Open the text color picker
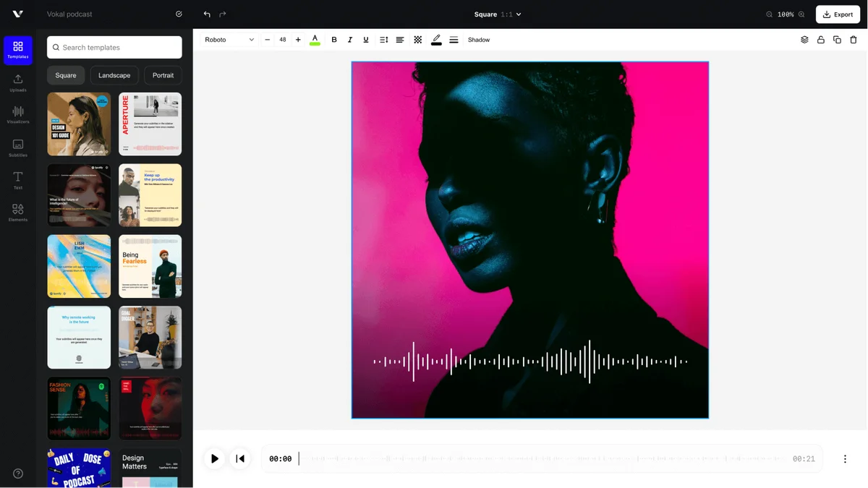Screen dimensions: 868x488 pyautogui.click(x=315, y=40)
